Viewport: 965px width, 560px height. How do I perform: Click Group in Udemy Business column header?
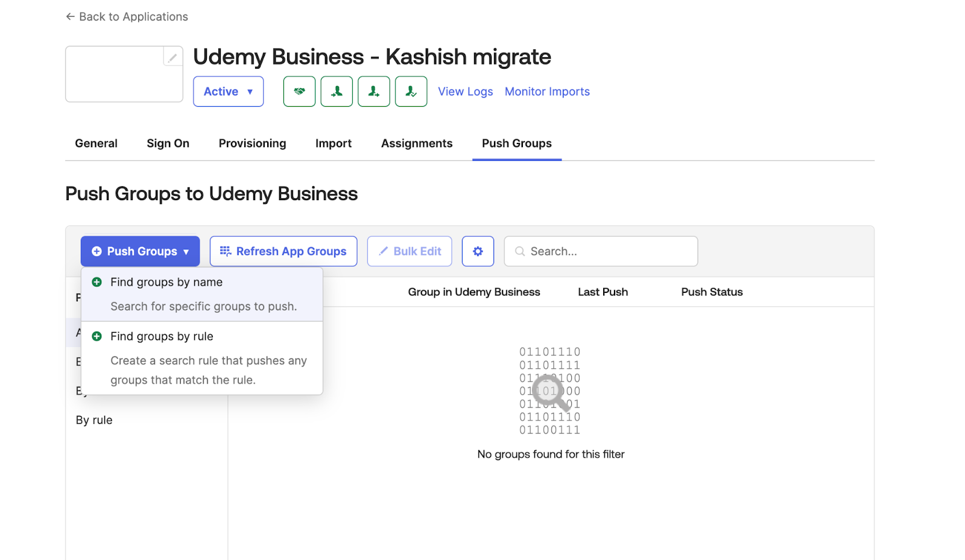[474, 292]
